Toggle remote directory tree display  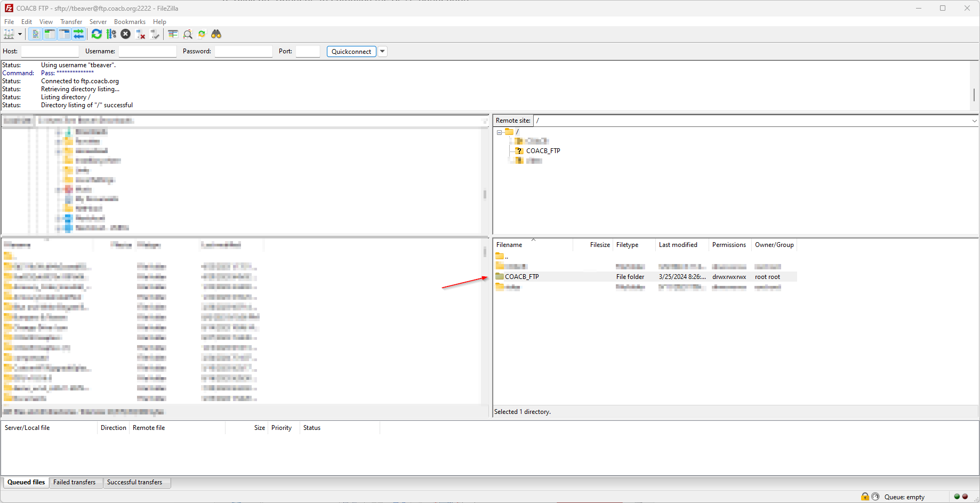point(64,34)
